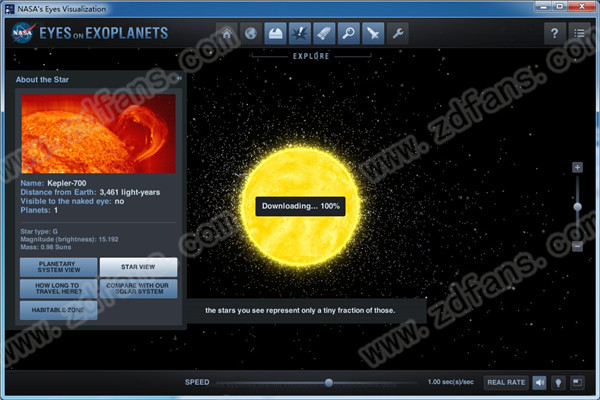Viewport: 600px width, 400px height.
Task: Click the NASA logo
Action: (x=22, y=33)
